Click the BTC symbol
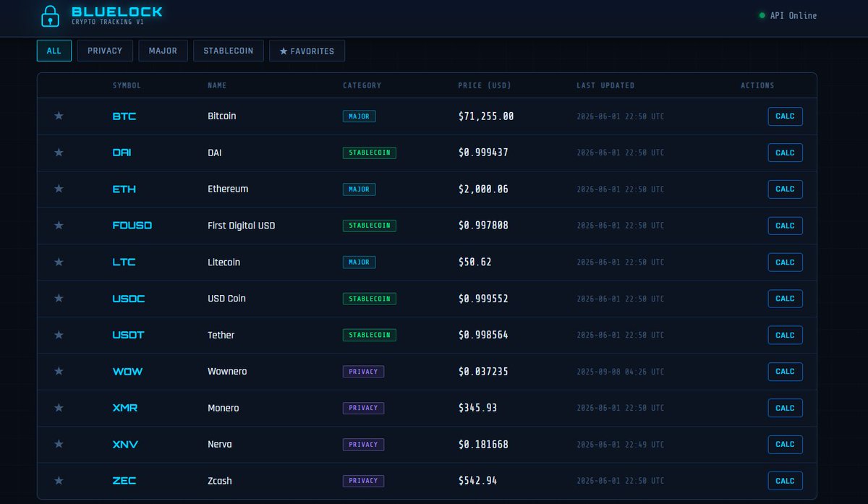 (124, 116)
